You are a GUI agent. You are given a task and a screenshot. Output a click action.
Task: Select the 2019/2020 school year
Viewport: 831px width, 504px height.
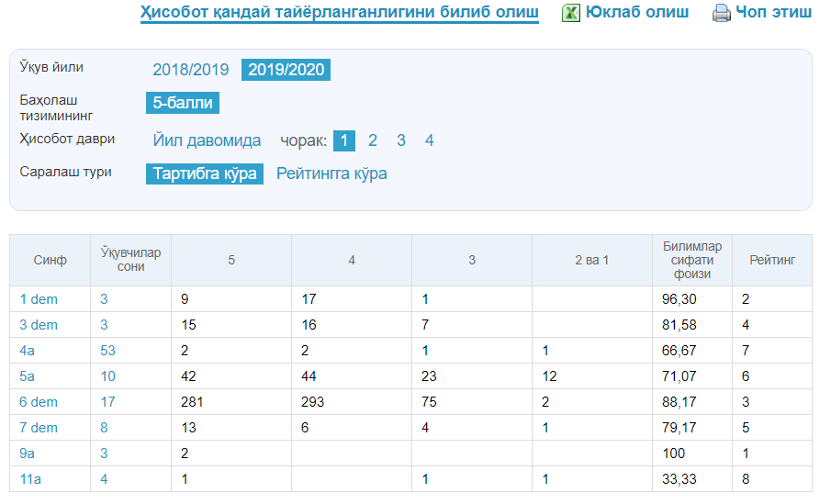[286, 70]
